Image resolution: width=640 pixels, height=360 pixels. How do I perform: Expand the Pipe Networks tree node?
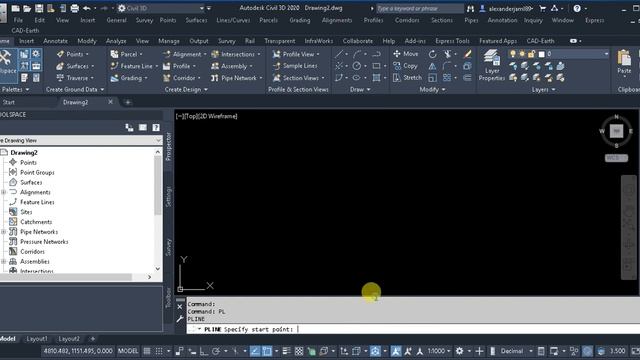point(4,232)
